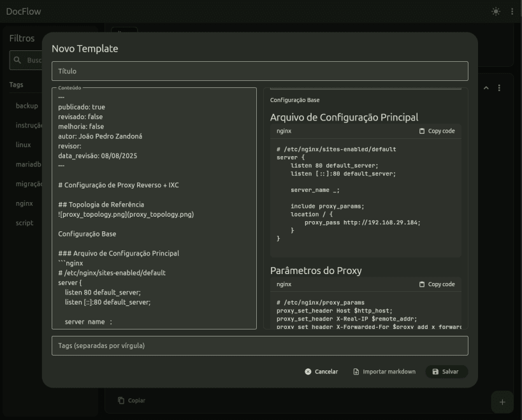Copy code of the Arquivo de Configuração block
Viewport: 522px width, 420px height.
tap(437, 131)
